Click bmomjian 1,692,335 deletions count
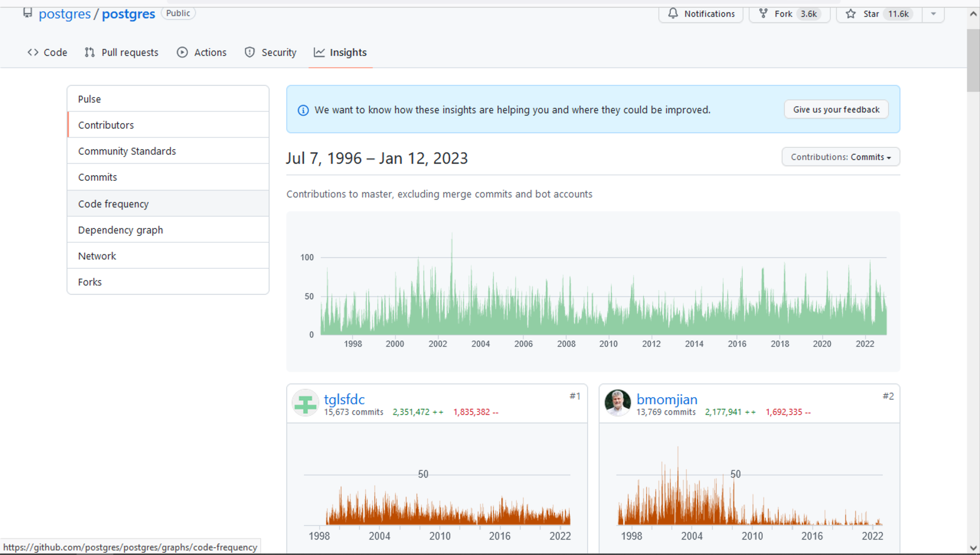 [788, 412]
